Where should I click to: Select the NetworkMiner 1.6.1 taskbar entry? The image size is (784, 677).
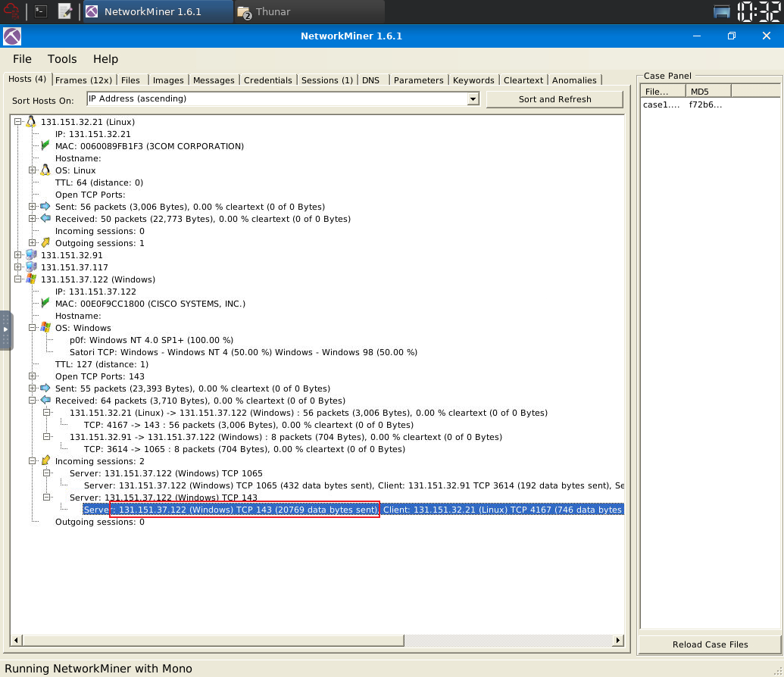[158, 11]
